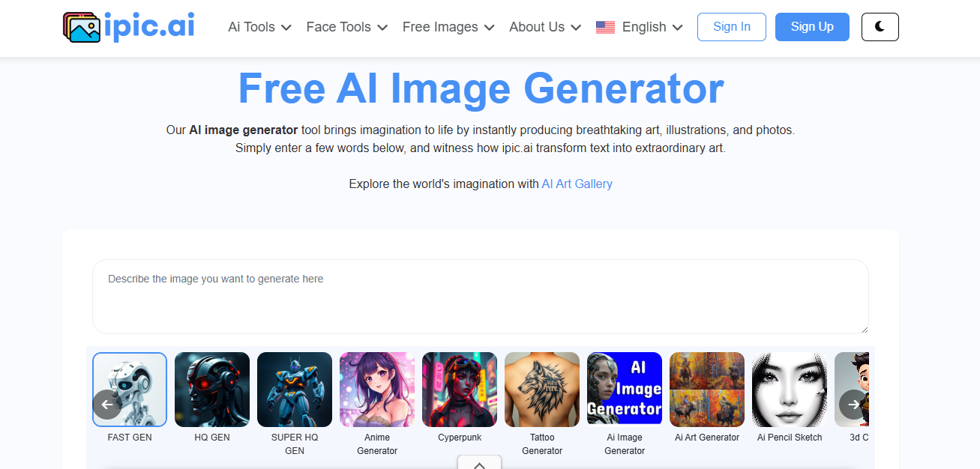Select the Anime Generator style
Viewport: 980px width, 469px height.
(377, 390)
